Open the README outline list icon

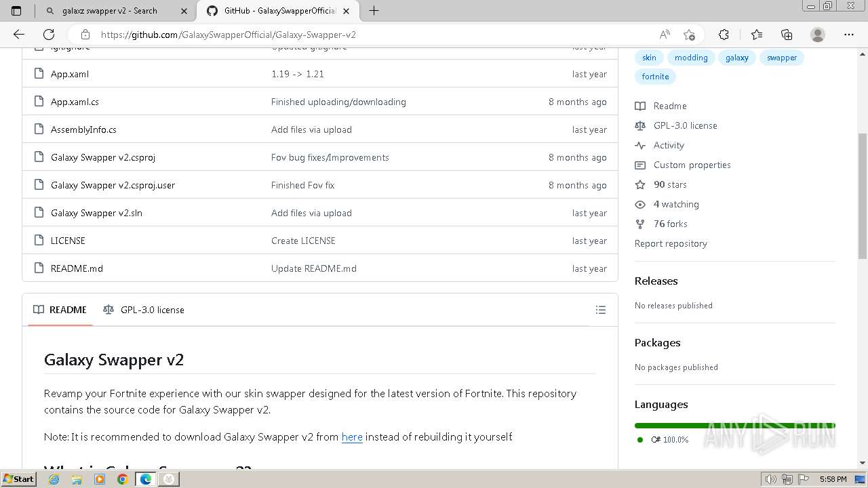[600, 310]
